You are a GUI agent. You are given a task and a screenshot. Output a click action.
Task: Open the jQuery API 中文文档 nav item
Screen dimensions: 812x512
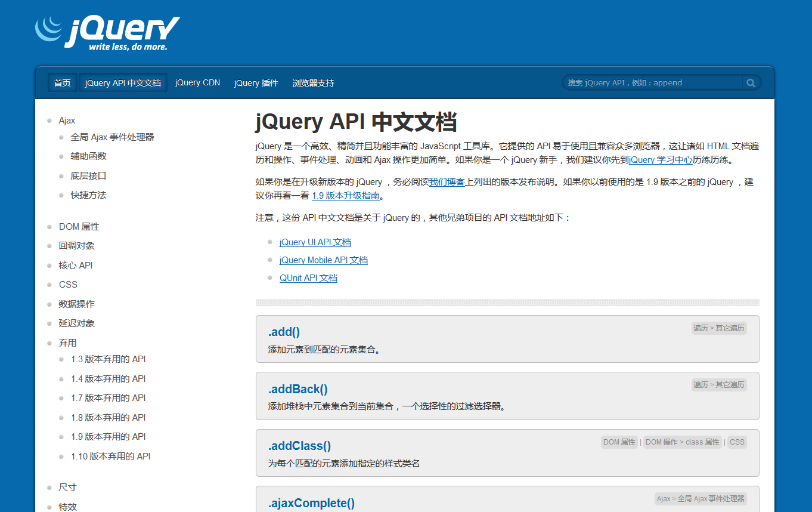click(123, 83)
